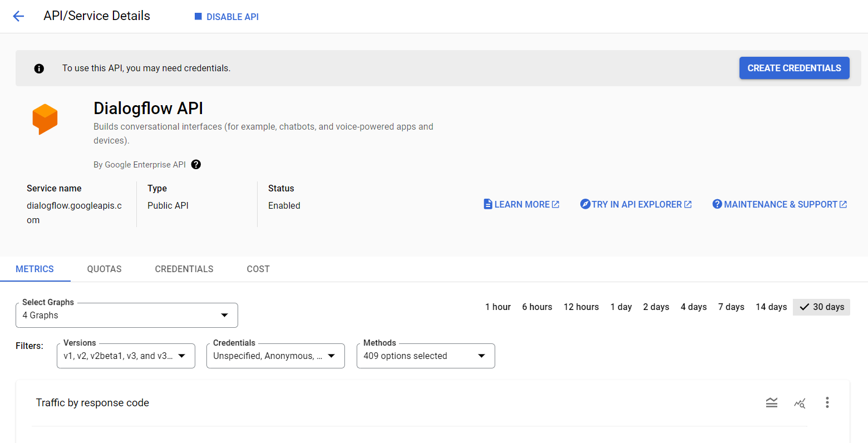The width and height of the screenshot is (868, 443).
Task: Open Try in API Explorer link
Action: [x=636, y=204]
